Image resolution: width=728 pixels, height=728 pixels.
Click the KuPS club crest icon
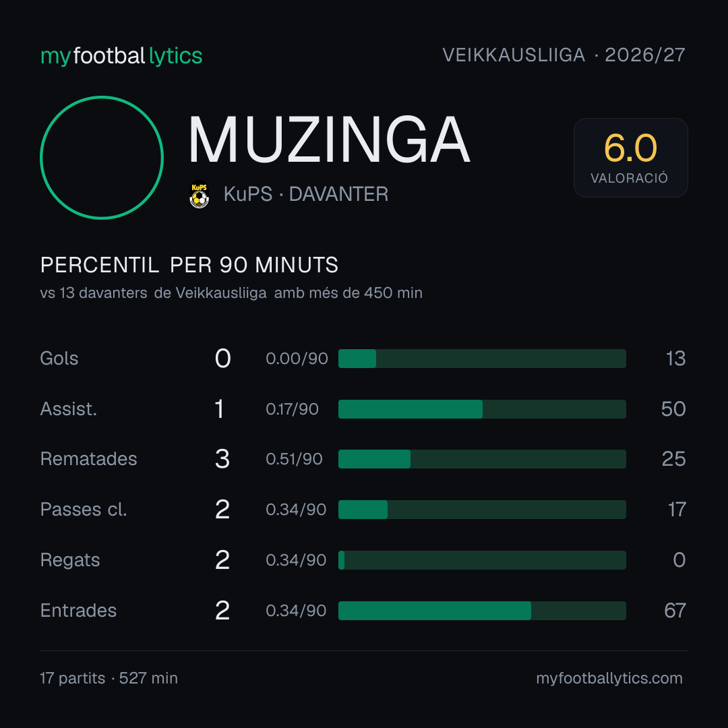[200, 194]
